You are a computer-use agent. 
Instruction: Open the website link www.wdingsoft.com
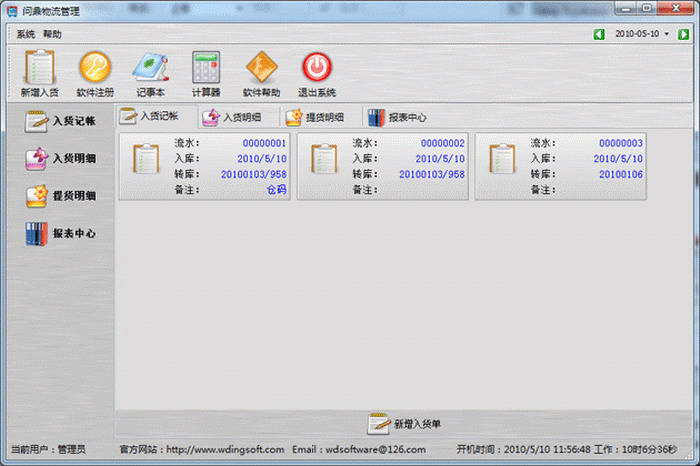pos(225,449)
